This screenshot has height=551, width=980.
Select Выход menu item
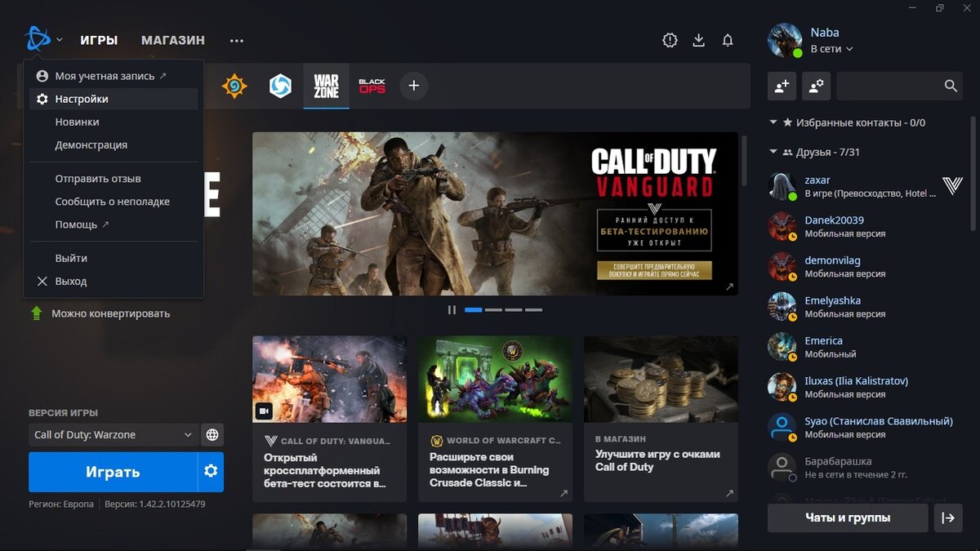tap(114, 281)
